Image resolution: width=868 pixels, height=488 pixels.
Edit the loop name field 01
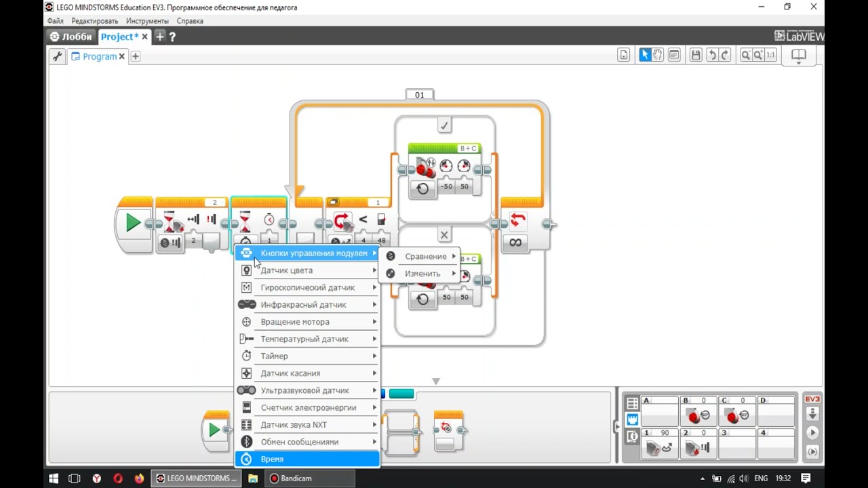(x=419, y=95)
